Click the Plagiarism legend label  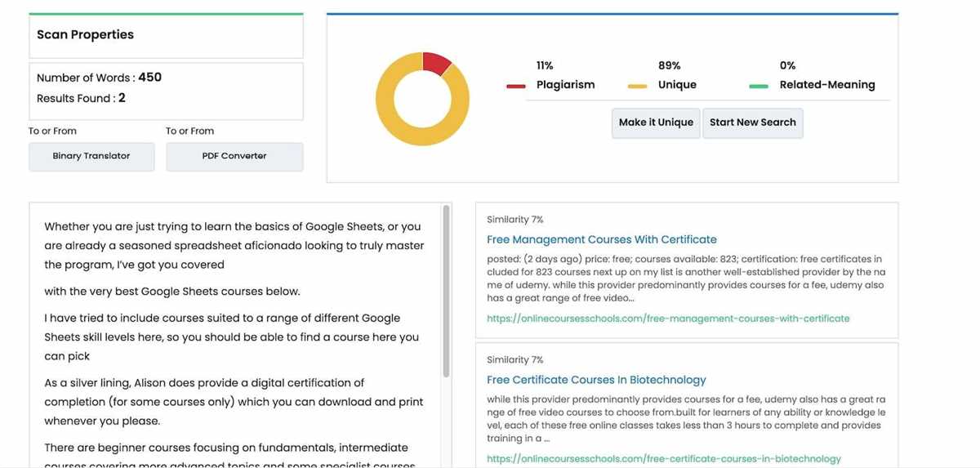[566, 85]
